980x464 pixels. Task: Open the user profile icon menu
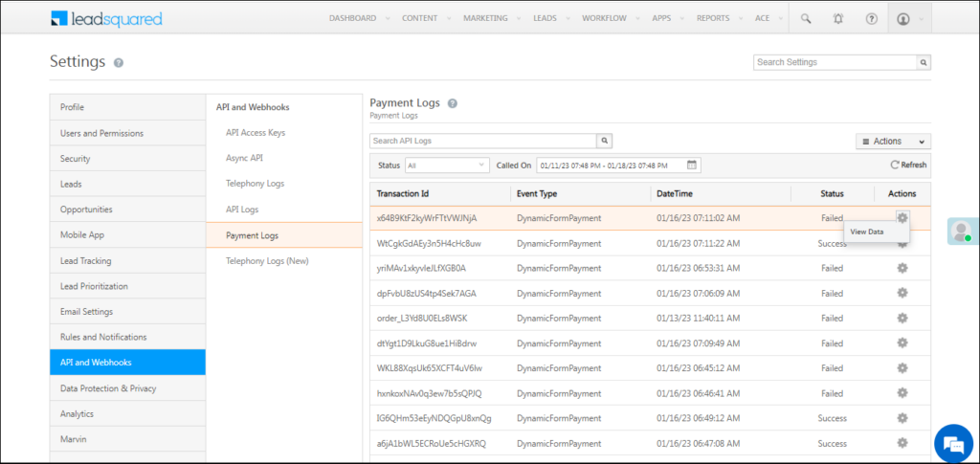pos(909,19)
